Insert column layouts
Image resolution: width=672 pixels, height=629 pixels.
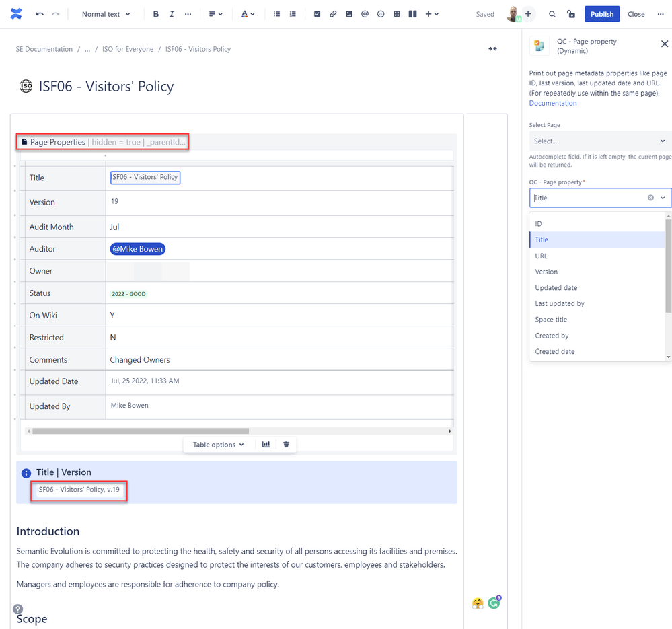(413, 14)
